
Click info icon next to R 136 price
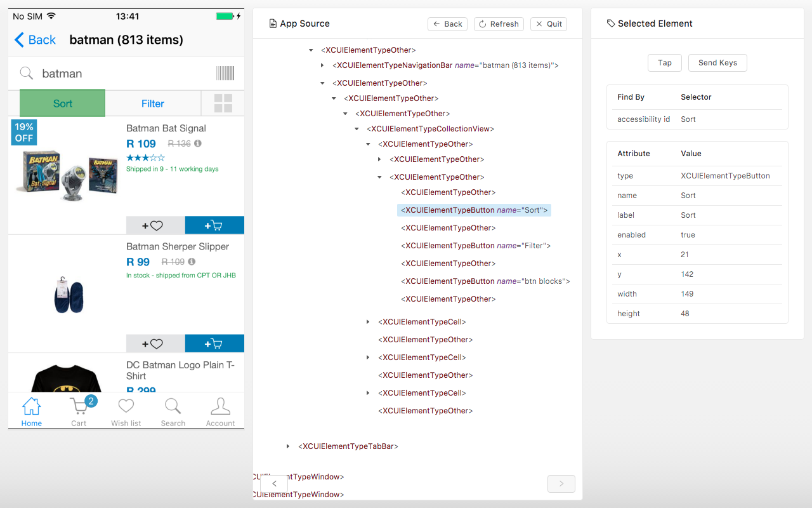(198, 144)
